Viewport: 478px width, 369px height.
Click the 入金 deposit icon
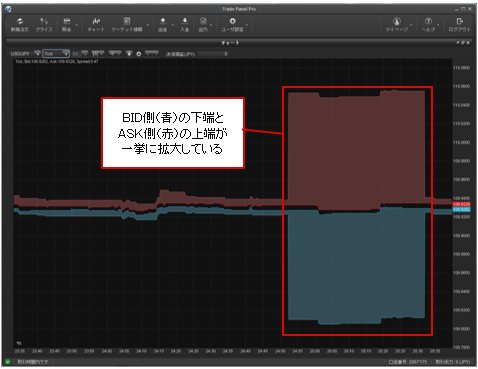[185, 25]
